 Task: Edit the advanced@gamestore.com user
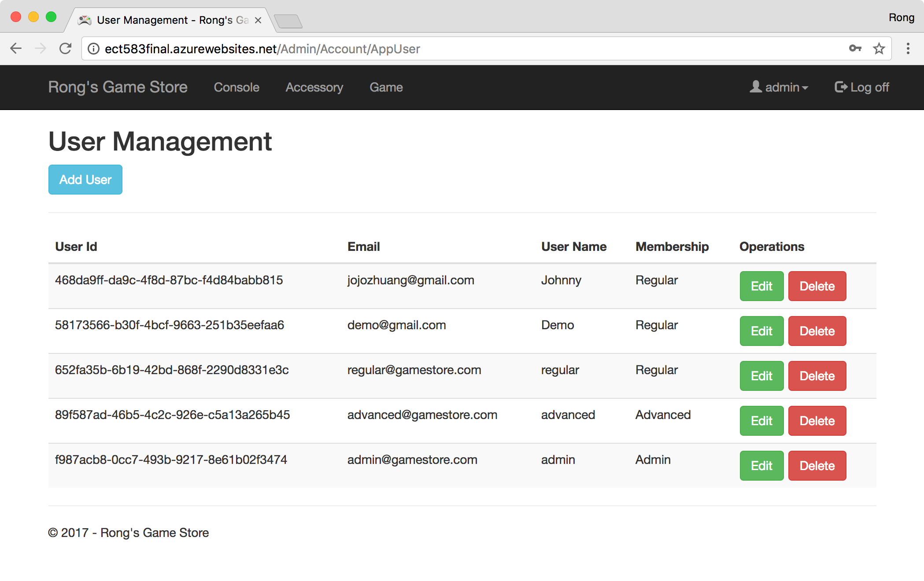tap(761, 421)
